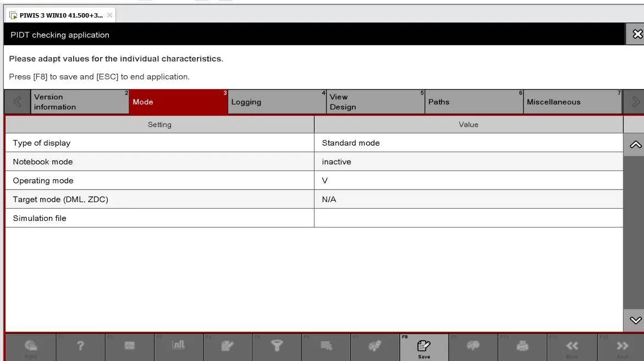Click the F2 oscilloscope-style toolbar icon
644x361 pixels.
tap(129, 347)
